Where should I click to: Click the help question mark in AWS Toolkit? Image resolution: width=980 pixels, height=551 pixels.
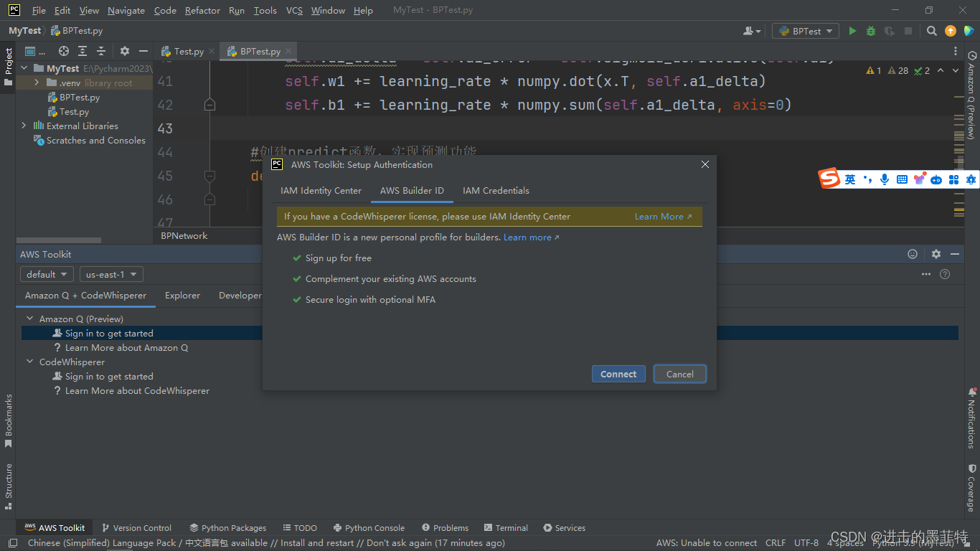945,274
